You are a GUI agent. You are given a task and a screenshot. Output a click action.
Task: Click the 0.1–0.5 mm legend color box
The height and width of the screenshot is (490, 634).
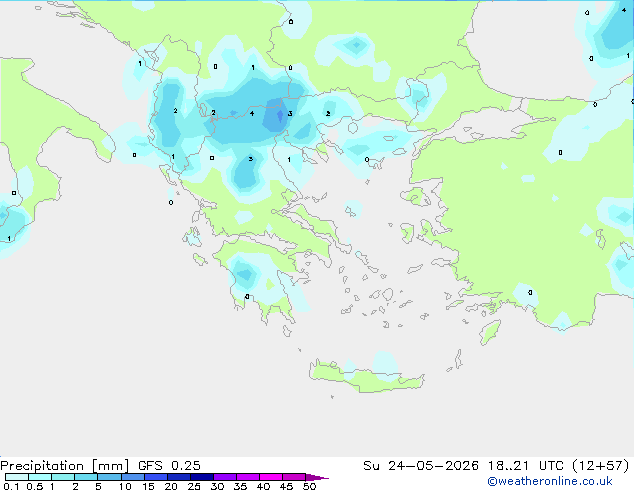click(x=17, y=477)
